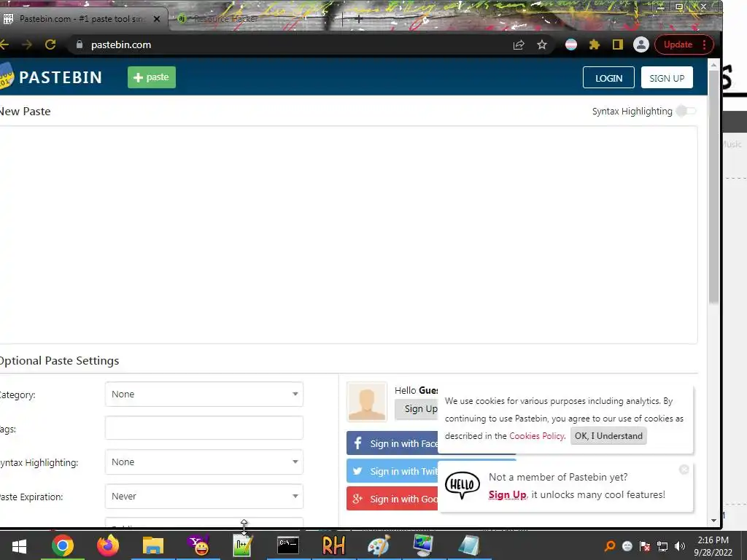Click the page vertical scrollbar thumb
The height and width of the screenshot is (560, 747).
pyautogui.click(x=713, y=188)
